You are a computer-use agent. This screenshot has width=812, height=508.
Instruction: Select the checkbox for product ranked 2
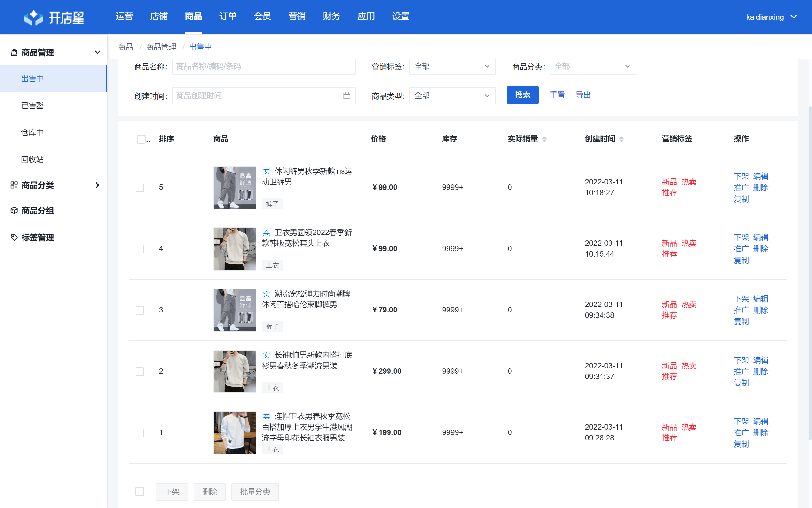click(140, 371)
